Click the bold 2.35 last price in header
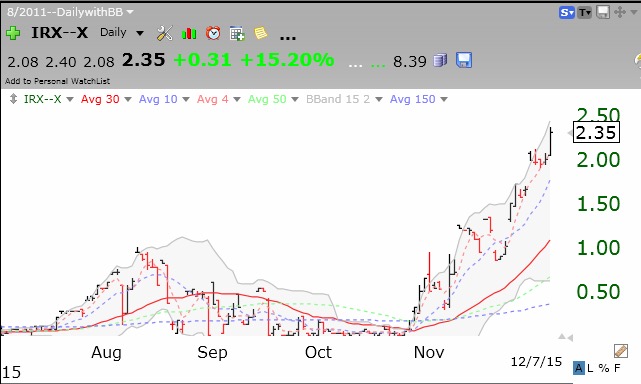Image resolution: width=641 pixels, height=384 pixels. pos(143,60)
